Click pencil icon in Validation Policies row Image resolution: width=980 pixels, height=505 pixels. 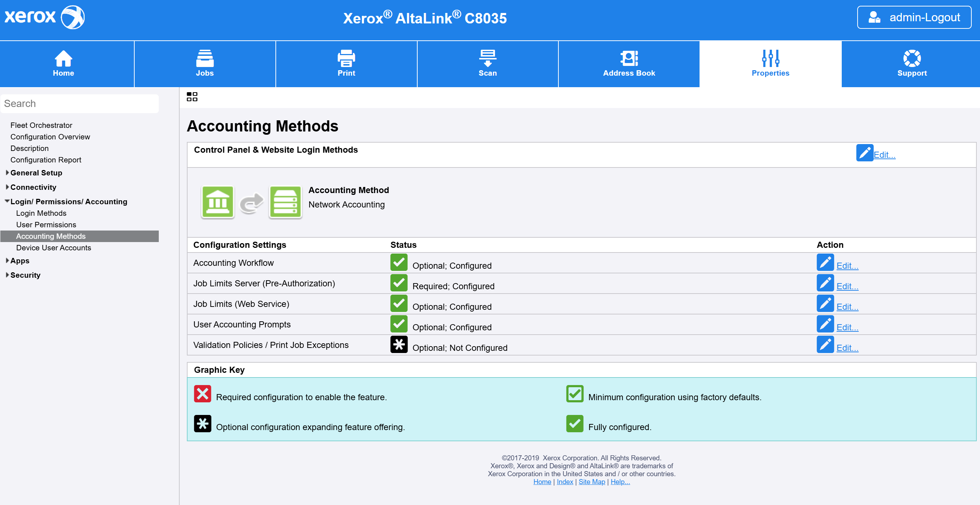(x=825, y=344)
